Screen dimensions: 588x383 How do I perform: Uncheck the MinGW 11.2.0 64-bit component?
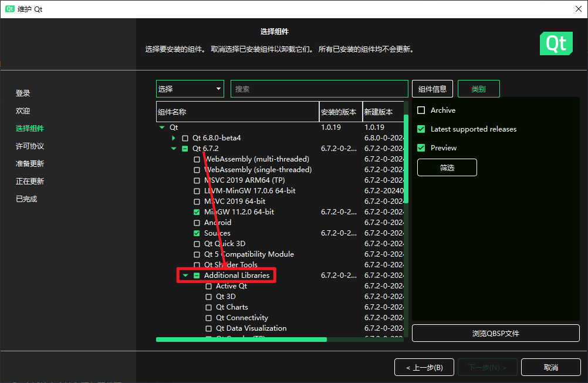tap(197, 212)
